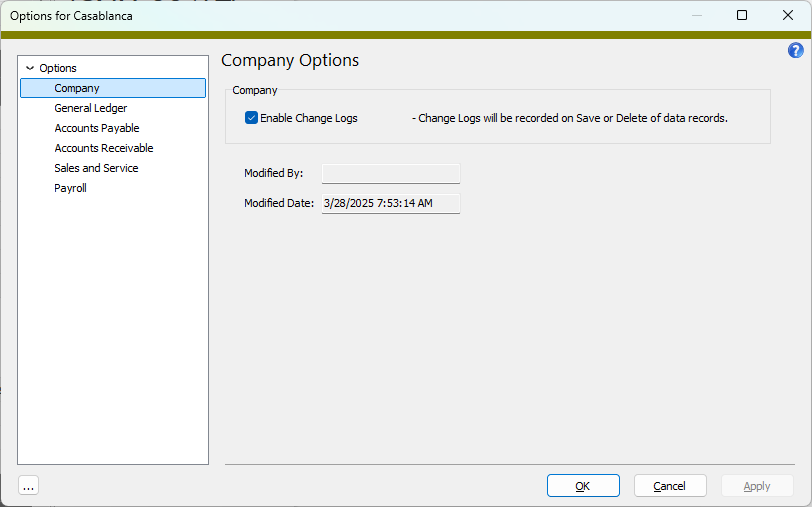Click the ellipsis button at bottom left
The height and width of the screenshot is (507, 812).
(x=28, y=486)
